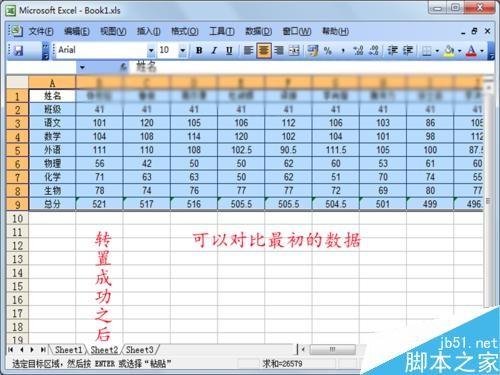The image size is (500, 375).
Task: Switch to the Sheet2 tab
Action: click(x=104, y=350)
